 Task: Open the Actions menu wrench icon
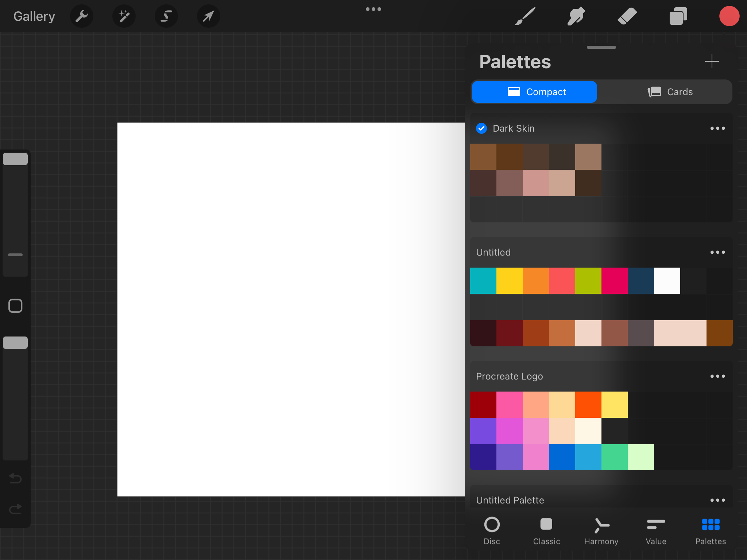coord(82,16)
